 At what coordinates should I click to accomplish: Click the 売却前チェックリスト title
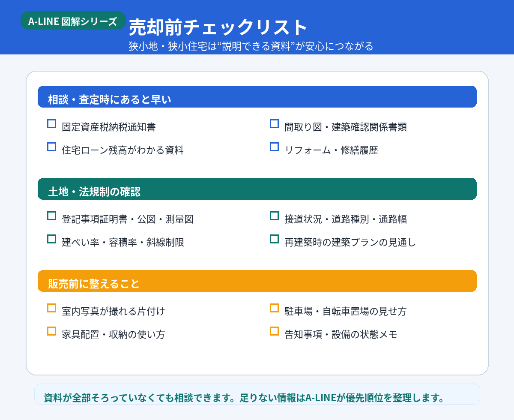pyautogui.click(x=218, y=27)
